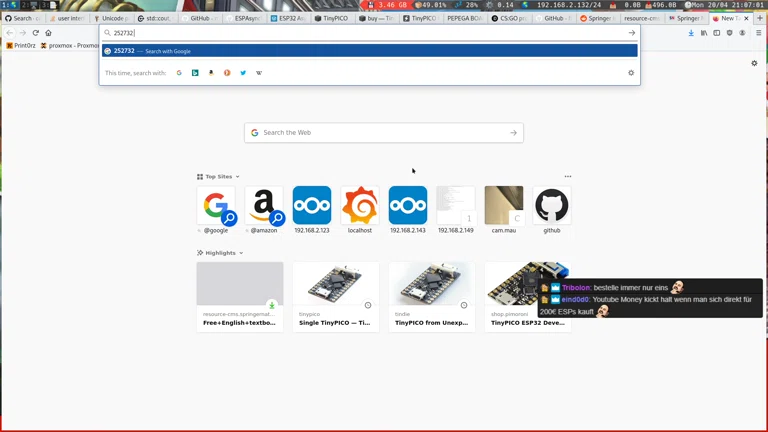This screenshot has height=432, width=768.
Task: Open the GitHub top site tile
Action: coord(551,206)
